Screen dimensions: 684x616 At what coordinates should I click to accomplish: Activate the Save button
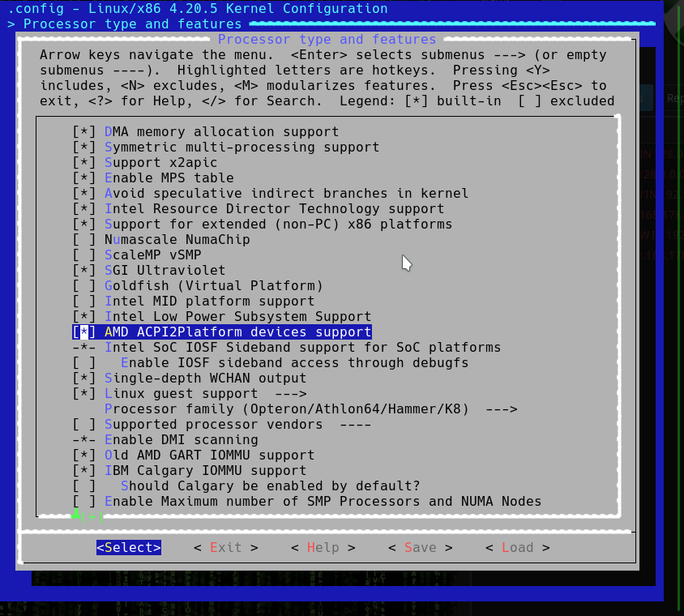420,547
